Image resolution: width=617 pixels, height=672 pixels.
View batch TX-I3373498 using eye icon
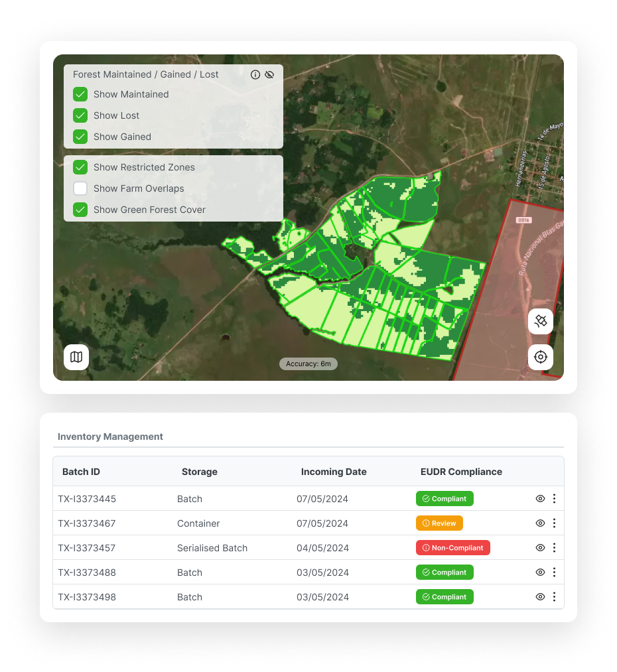pos(540,597)
